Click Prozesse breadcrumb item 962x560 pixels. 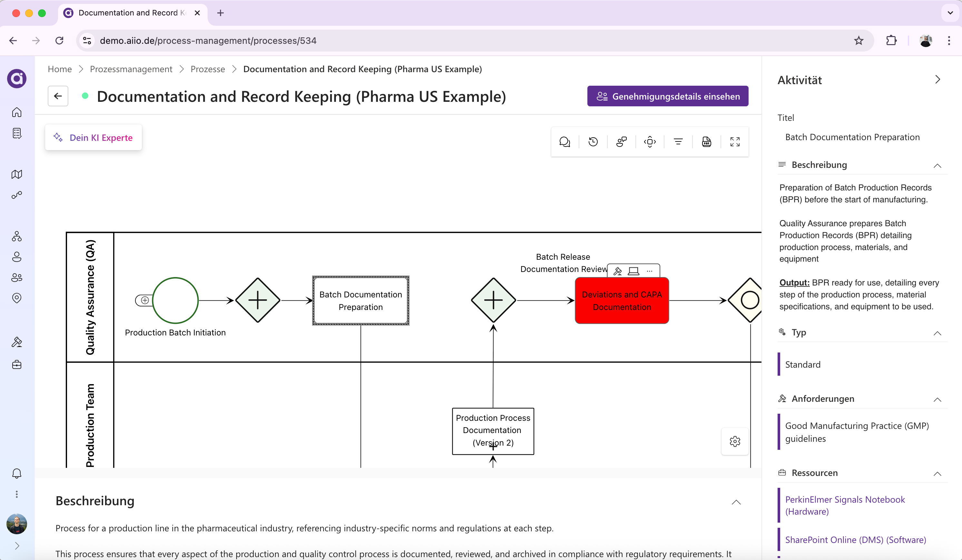(x=208, y=69)
